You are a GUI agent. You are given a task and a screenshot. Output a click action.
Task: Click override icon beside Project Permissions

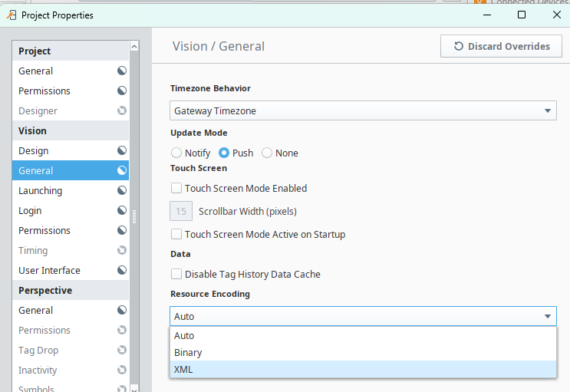click(121, 91)
